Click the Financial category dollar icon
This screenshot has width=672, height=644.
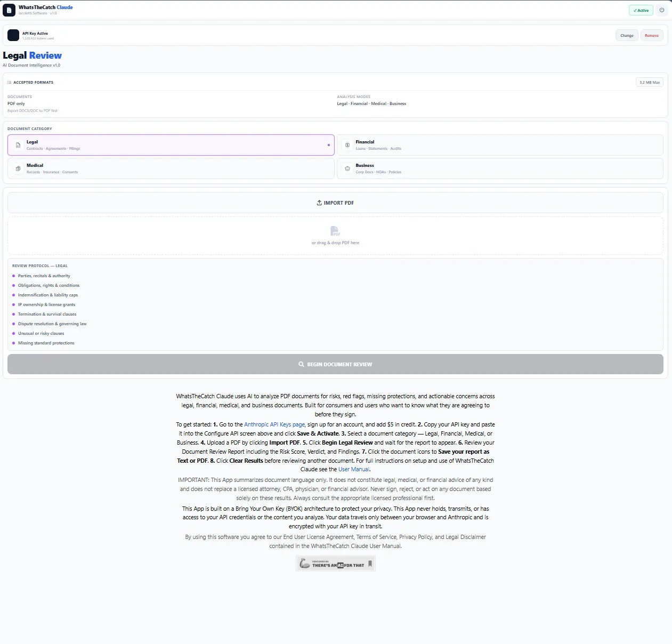(x=347, y=145)
